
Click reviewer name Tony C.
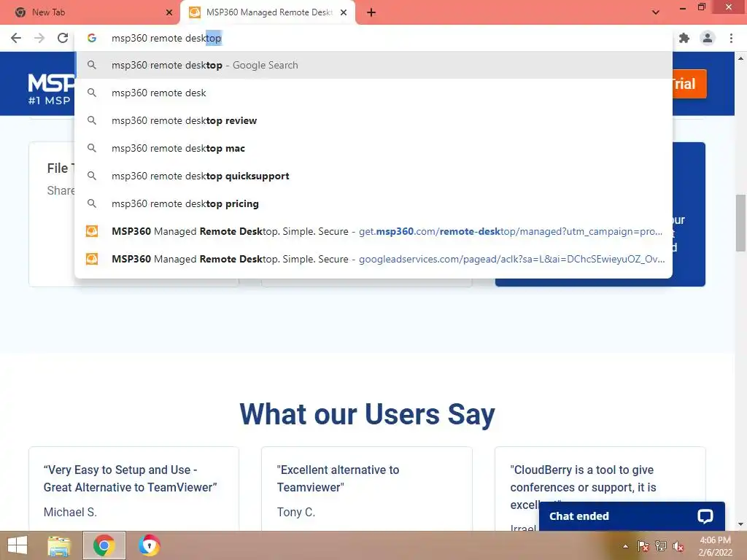click(296, 513)
